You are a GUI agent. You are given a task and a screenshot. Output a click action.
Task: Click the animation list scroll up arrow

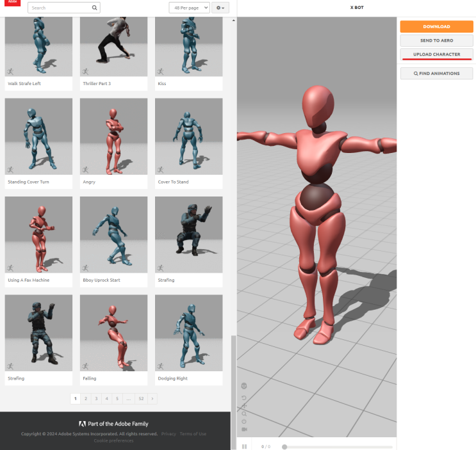[x=233, y=20]
